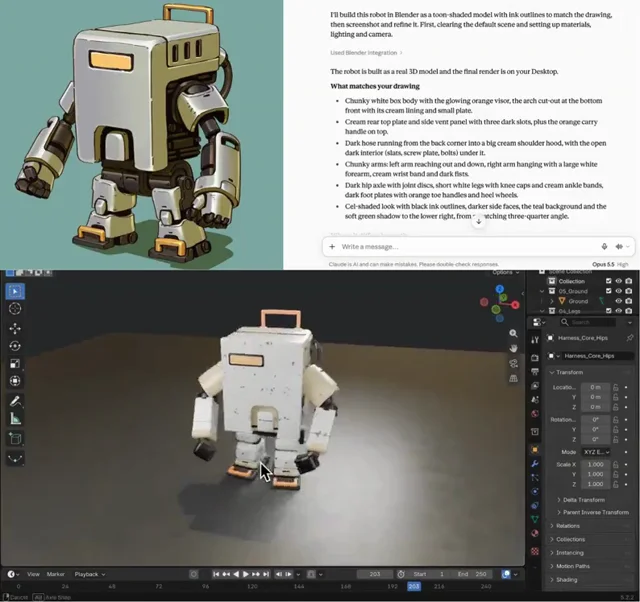Viewport: 640px width, 602px height.
Task: Expand the Parent Inverse Transform subpanel
Action: (x=593, y=512)
